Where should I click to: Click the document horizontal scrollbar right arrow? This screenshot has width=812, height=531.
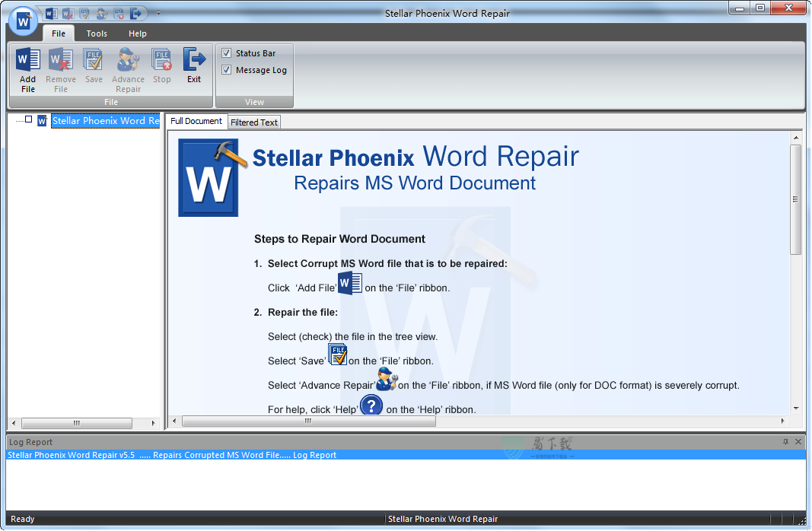coord(782,421)
